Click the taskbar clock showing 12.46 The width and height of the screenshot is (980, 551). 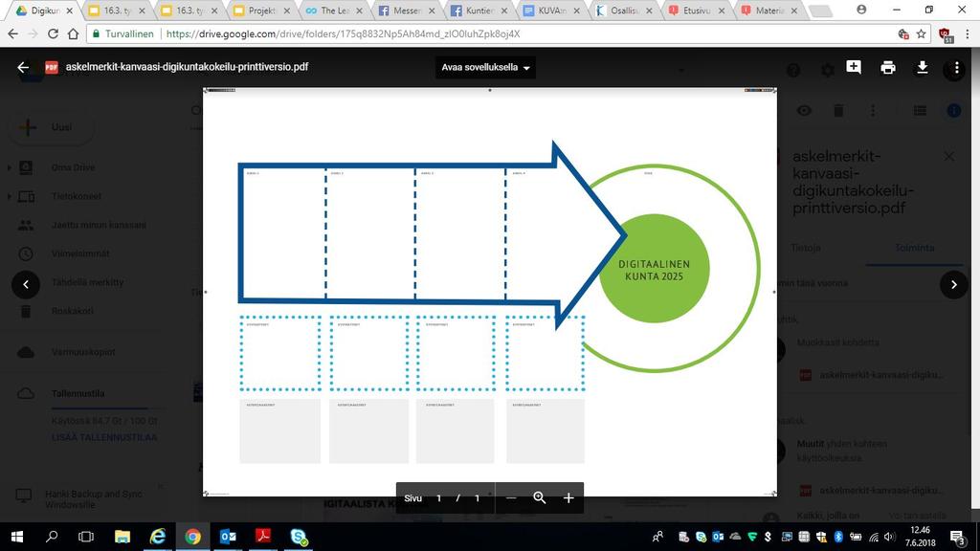click(x=920, y=537)
